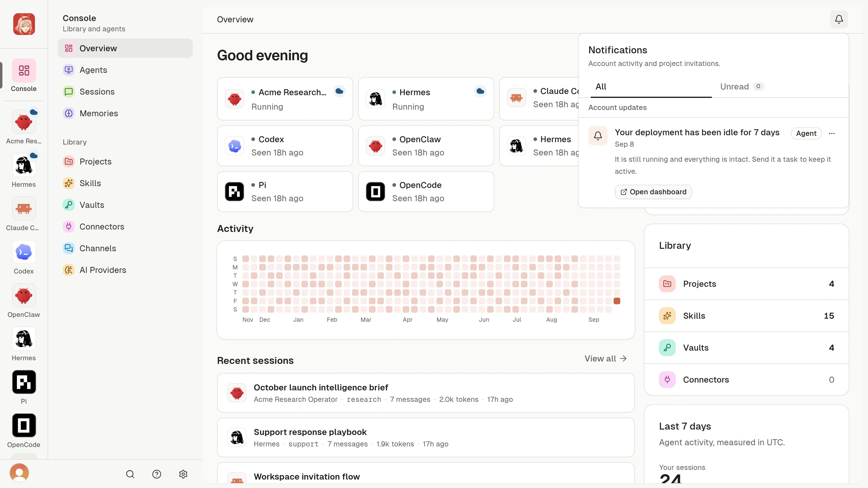This screenshot has width=868, height=488.
Task: Open the OpenCode agent card
Action: [x=426, y=192]
